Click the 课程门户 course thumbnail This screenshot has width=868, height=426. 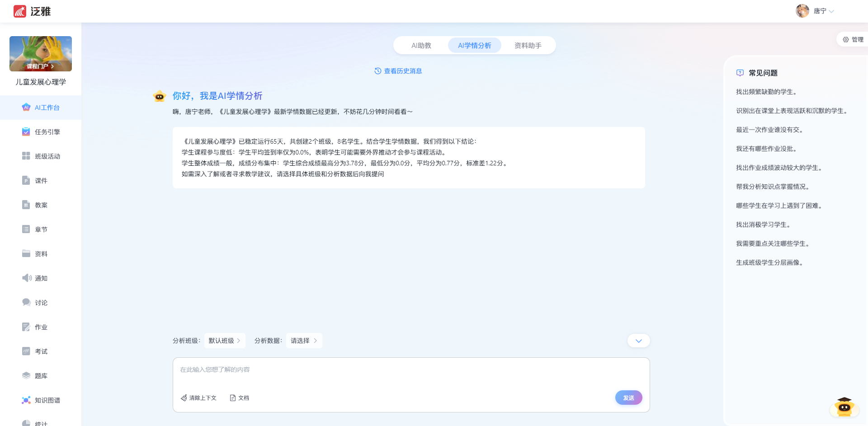click(41, 54)
